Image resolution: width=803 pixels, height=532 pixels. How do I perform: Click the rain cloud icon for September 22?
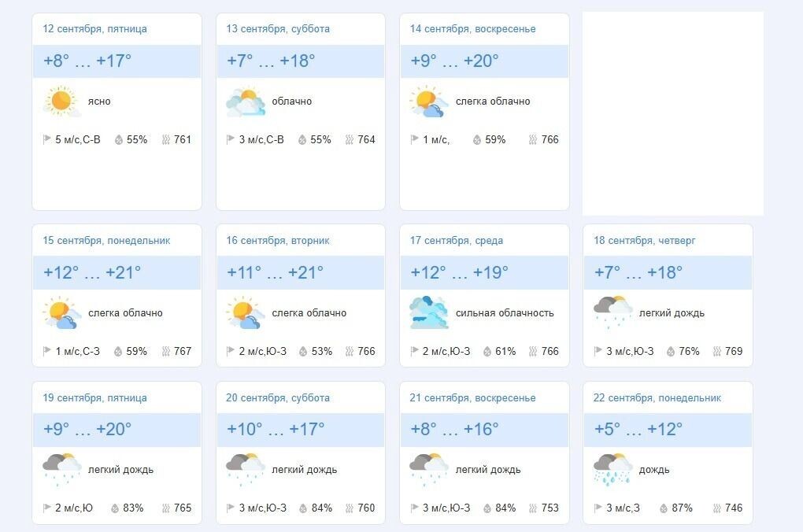click(612, 469)
